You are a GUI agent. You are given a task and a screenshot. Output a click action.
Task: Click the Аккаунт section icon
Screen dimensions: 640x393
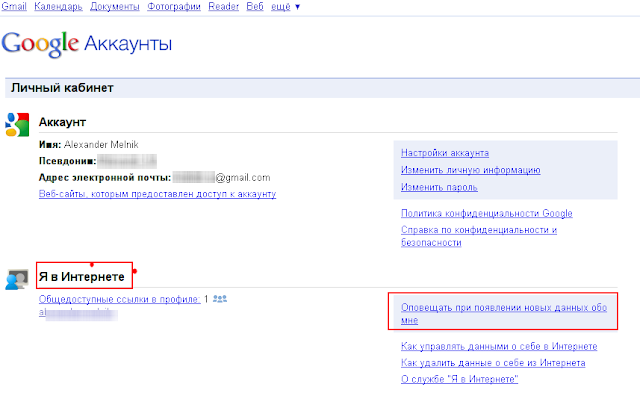(17, 124)
